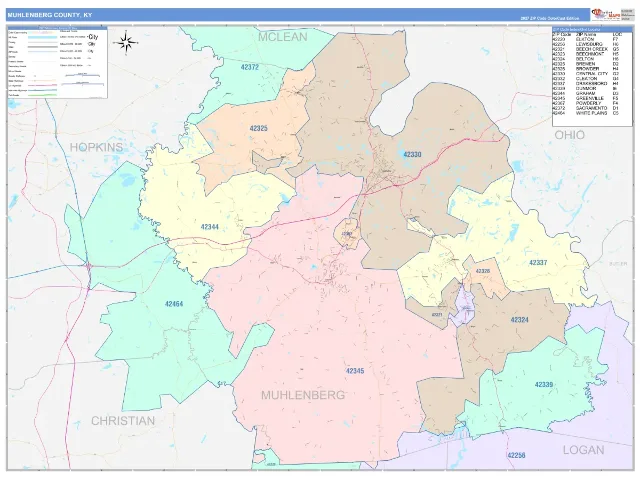Viewport: 640px width, 480px height.
Task: Select the HOPKINS county label
Action: pyautogui.click(x=96, y=147)
